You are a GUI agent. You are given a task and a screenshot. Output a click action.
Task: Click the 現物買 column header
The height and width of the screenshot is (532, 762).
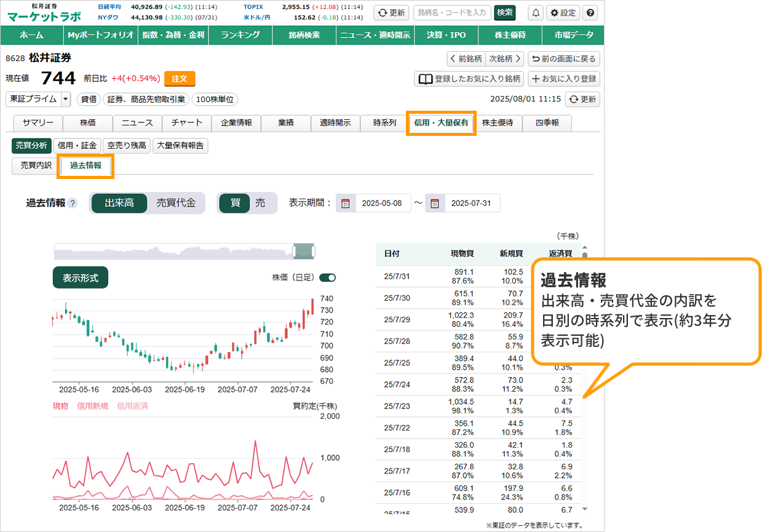pyautogui.click(x=462, y=253)
